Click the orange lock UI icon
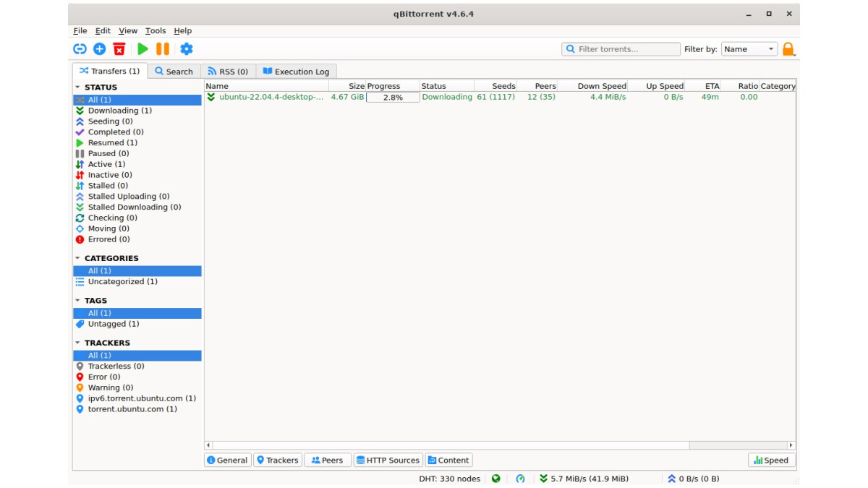 (788, 49)
